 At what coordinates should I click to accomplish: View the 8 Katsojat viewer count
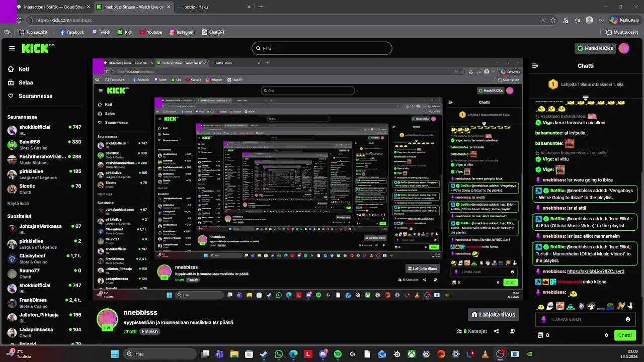coord(472,331)
